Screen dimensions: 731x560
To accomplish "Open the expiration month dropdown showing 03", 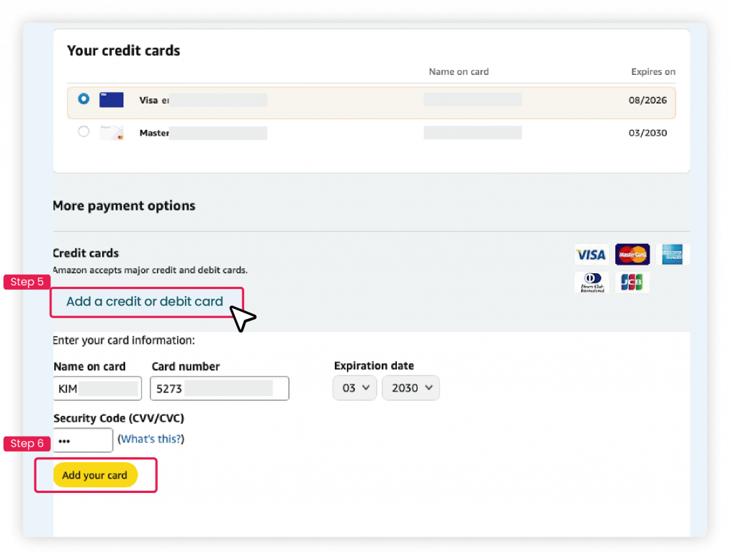I will (x=354, y=387).
